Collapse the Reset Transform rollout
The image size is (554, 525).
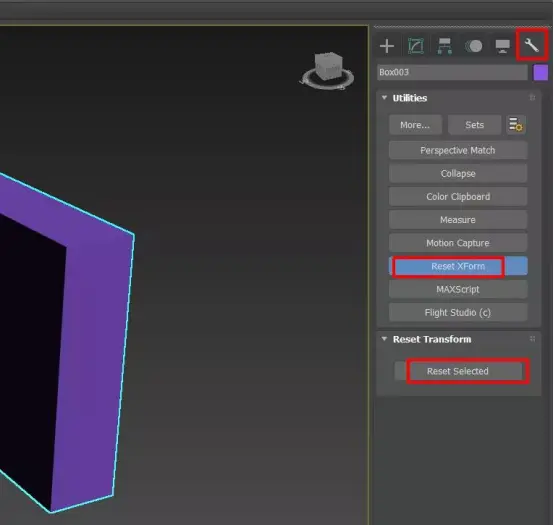[x=384, y=339]
